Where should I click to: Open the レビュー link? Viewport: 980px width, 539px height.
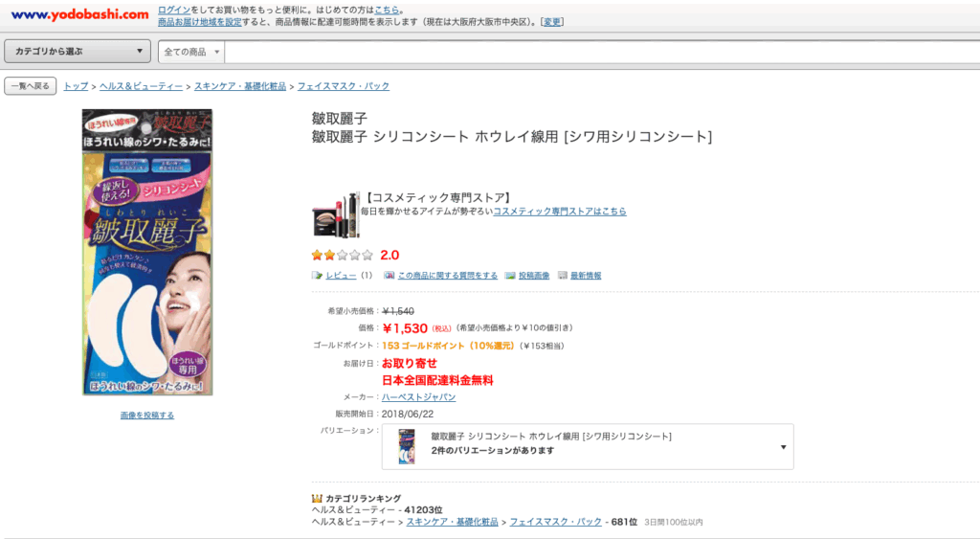341,275
